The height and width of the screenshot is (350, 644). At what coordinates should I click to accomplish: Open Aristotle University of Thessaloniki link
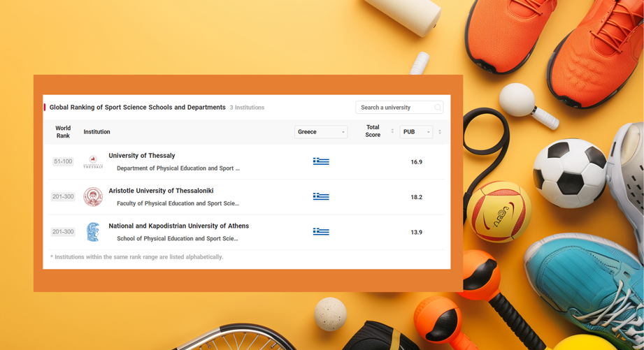point(161,191)
